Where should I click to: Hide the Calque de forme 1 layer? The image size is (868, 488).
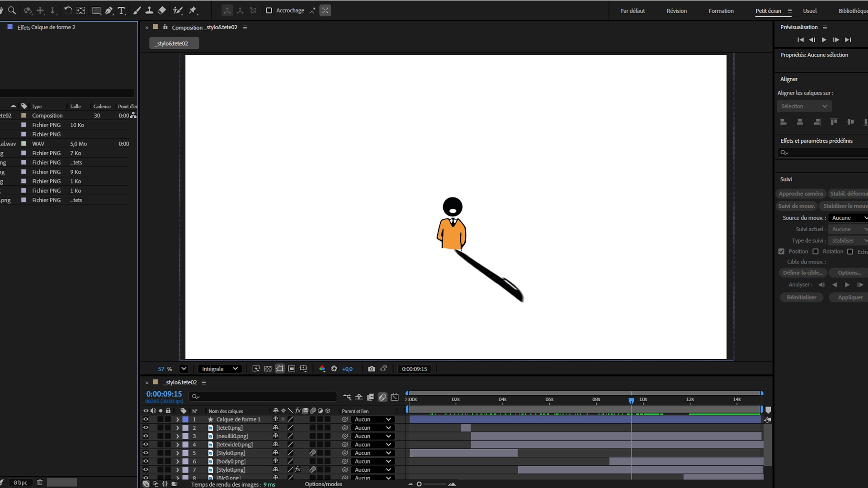[x=146, y=419]
